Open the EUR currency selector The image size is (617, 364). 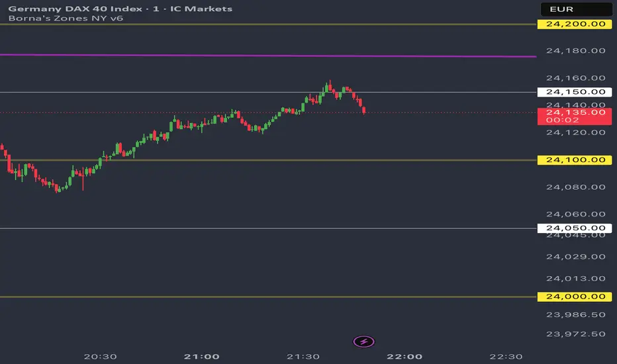[x=575, y=10]
